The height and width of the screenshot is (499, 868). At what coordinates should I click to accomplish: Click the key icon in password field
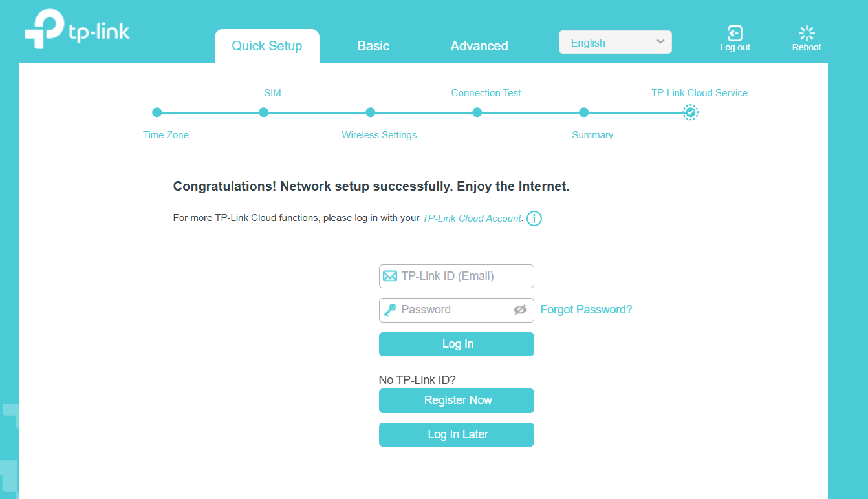coord(390,310)
